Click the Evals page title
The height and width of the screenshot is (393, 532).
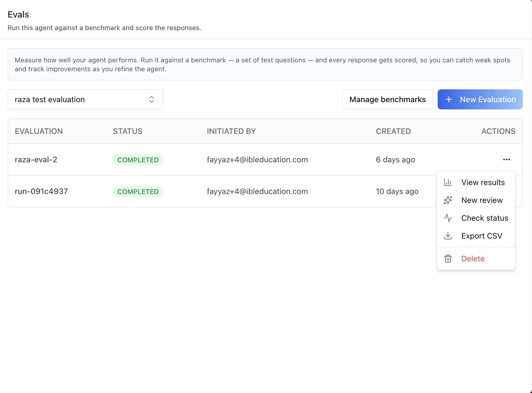tap(18, 14)
